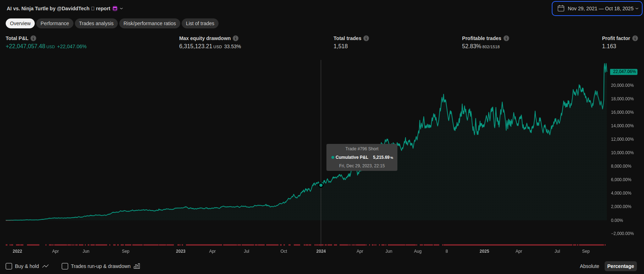Viewport: 644px width, 274px height.
Task: Click the Trade #796 marker dot on chart
Action: click(x=321, y=185)
